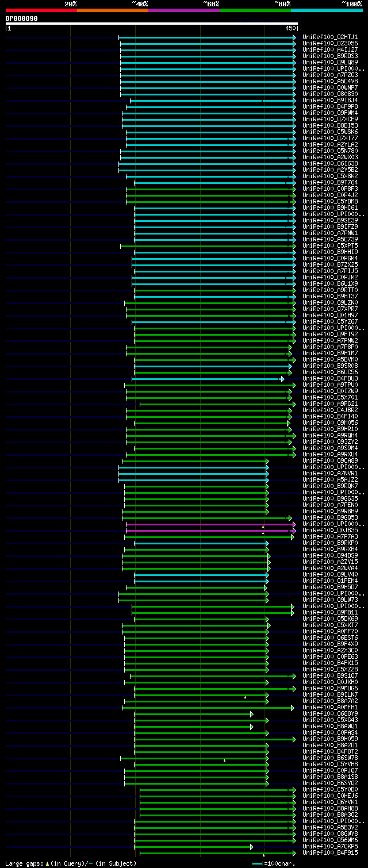Select the label UniRef100_A5BVM0

(330, 360)
